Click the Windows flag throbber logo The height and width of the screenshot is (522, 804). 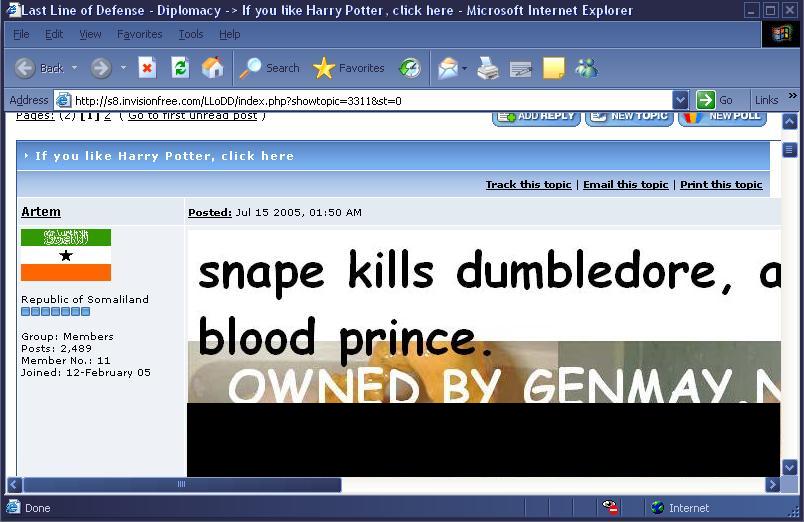[x=781, y=34]
